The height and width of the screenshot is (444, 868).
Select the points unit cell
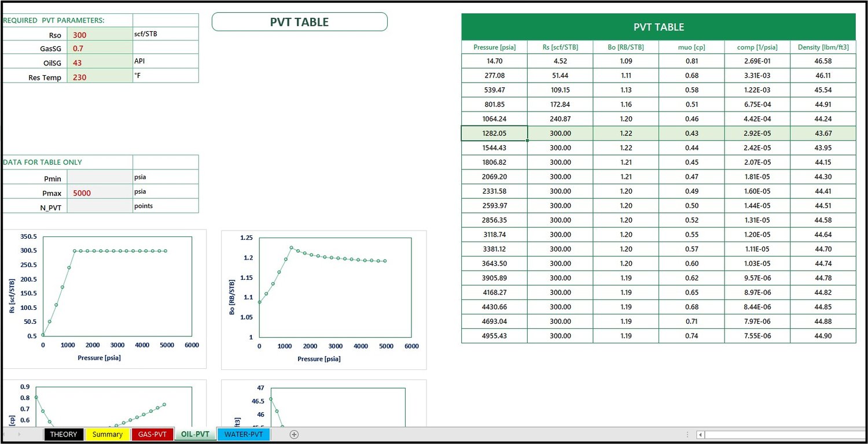[x=165, y=206]
